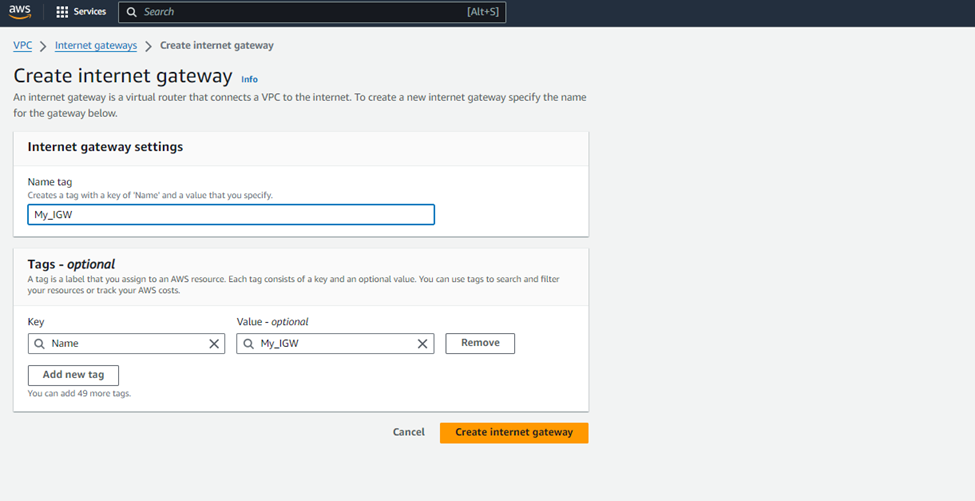Click the magnifier icon in top search bar
This screenshot has height=501, width=975.
click(132, 12)
